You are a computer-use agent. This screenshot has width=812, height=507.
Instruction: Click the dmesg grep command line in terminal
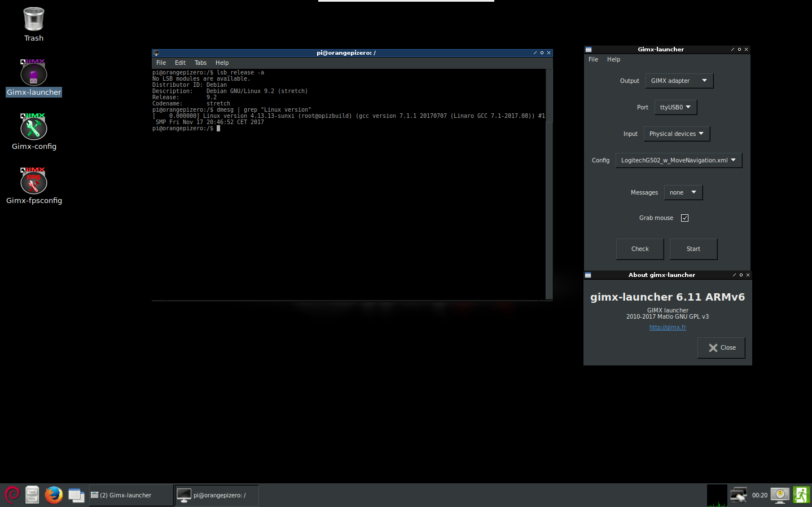[232, 110]
